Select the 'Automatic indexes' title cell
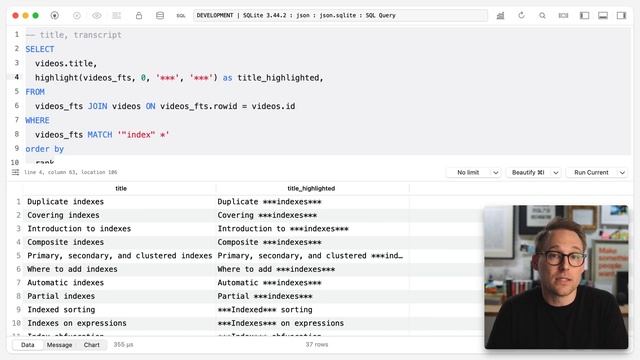 pos(120,282)
